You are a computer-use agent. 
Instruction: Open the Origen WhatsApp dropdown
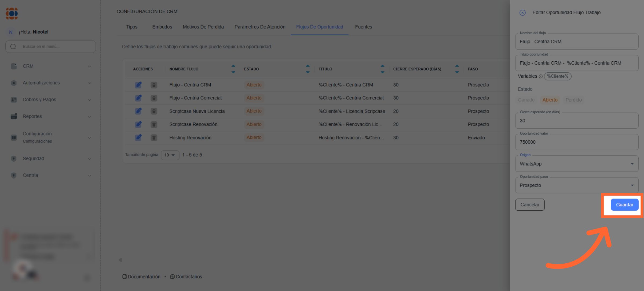click(x=577, y=164)
